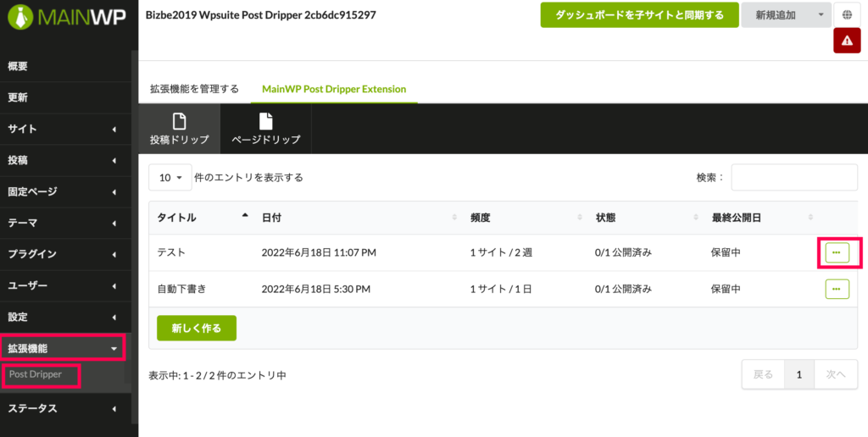
Task: Open 投稿ドリップ document icon tab
Action: pos(180,129)
